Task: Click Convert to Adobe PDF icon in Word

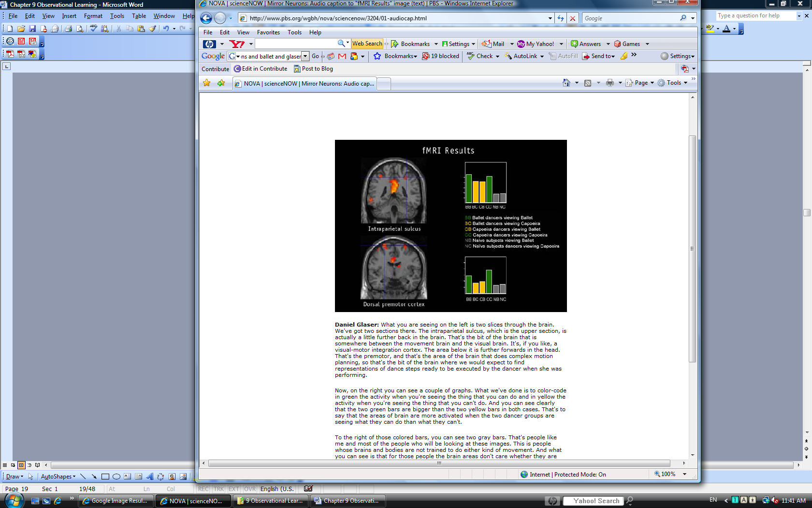Action: (10, 54)
